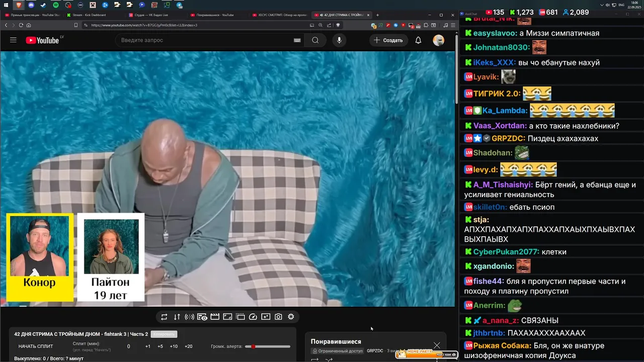The height and width of the screenshot is (362, 644).
Task: Click the split minutes value field showing 0
Action: pyautogui.click(x=128, y=346)
